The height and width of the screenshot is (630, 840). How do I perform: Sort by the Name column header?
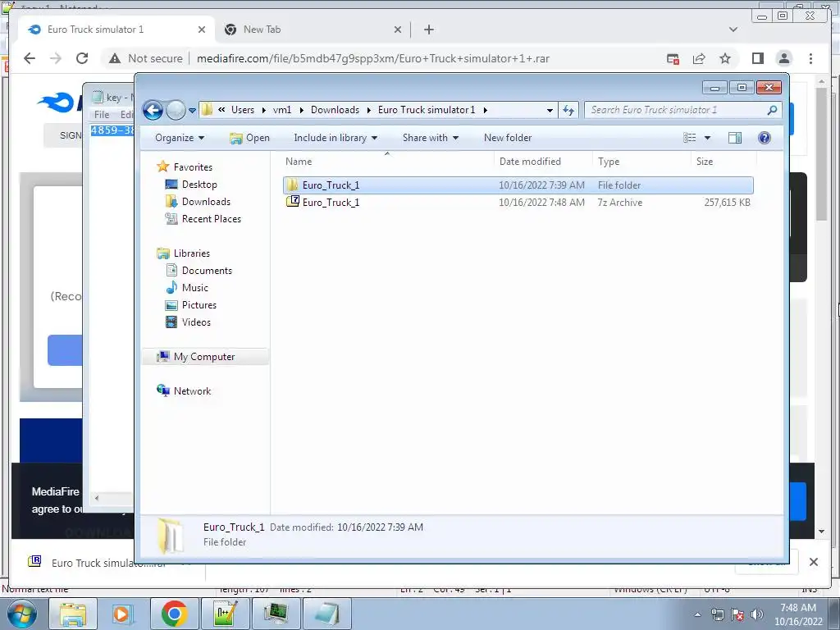click(299, 162)
